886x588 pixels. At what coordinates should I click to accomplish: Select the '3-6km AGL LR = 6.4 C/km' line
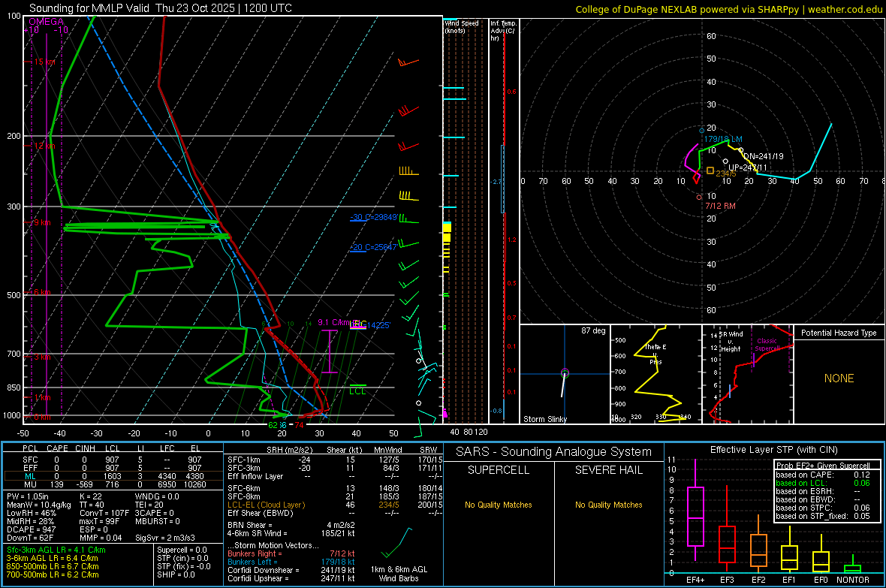pyautogui.click(x=52, y=558)
